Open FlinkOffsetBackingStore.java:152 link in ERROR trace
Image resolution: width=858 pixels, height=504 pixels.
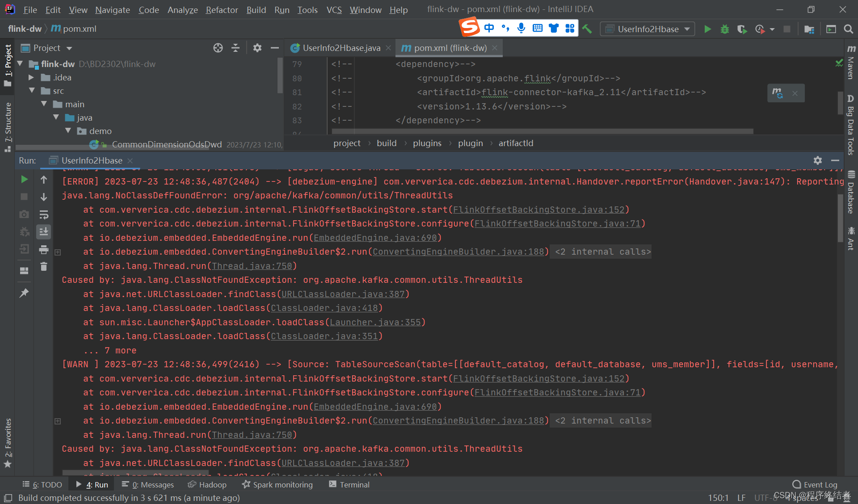coord(538,210)
